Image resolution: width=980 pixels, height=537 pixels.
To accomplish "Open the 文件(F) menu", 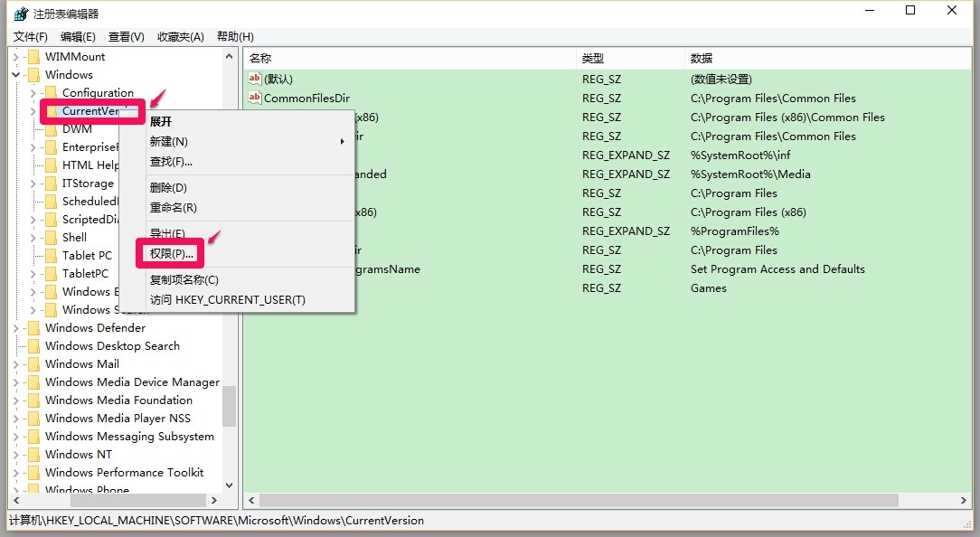I will (x=31, y=36).
